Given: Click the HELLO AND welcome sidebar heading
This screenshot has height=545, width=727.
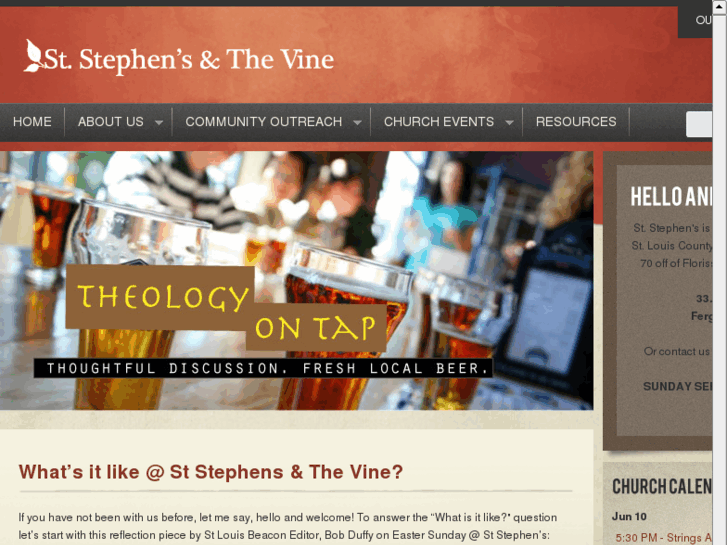Looking at the screenshot, I should pos(671,197).
